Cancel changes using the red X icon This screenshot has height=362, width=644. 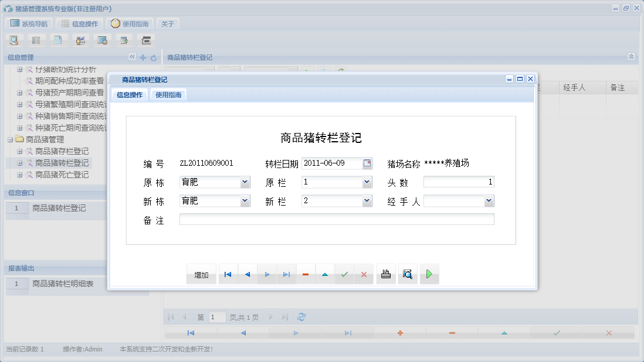pos(364,274)
